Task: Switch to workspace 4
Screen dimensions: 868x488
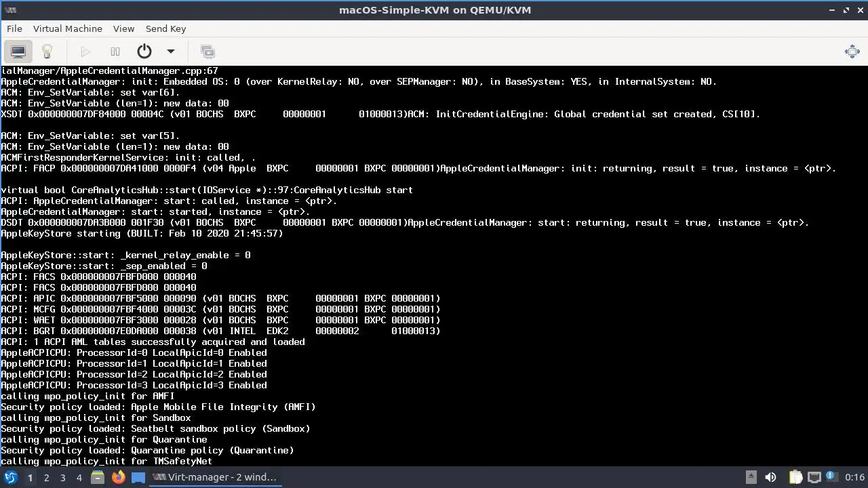Action: 79,477
